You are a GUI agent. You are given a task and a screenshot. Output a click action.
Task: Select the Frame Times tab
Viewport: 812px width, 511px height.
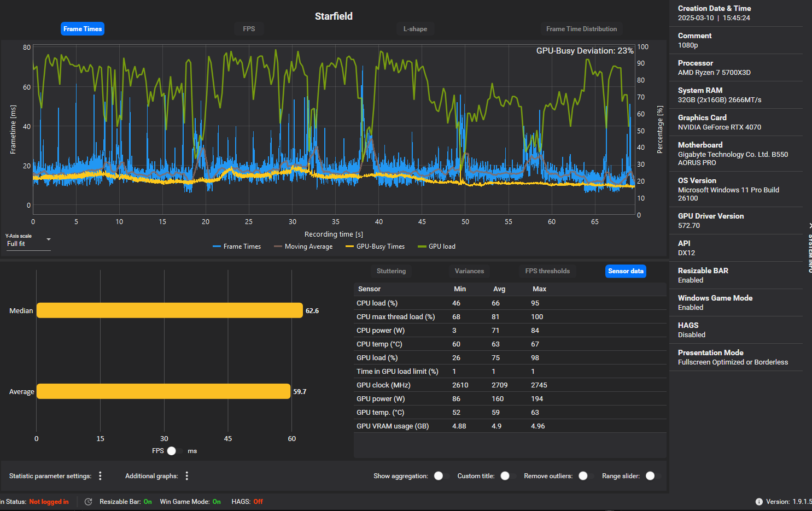pos(83,29)
